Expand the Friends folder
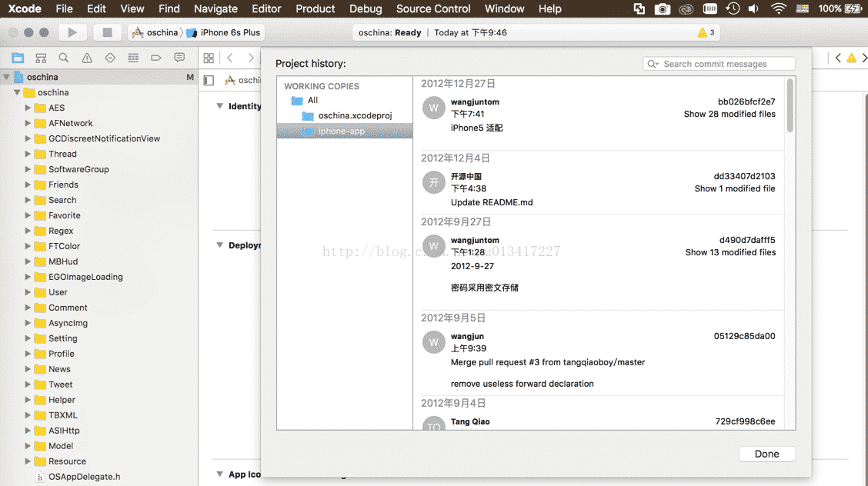The image size is (868, 486). click(28, 185)
